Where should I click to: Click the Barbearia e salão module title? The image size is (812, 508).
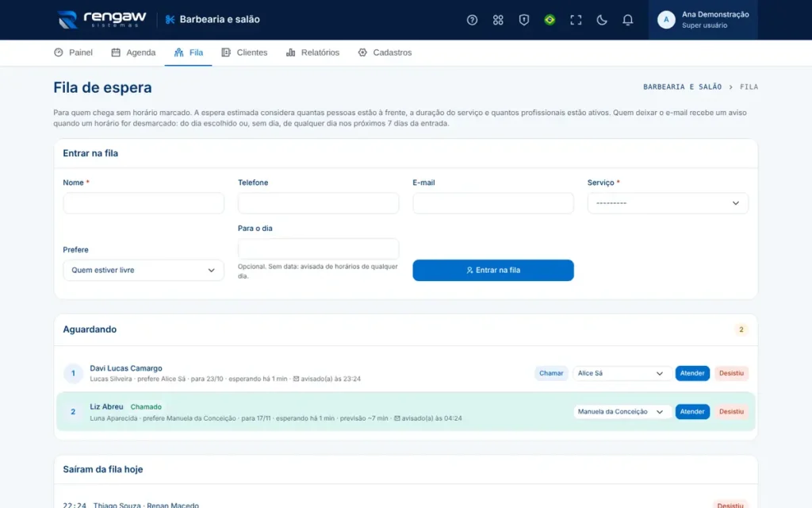coord(220,20)
